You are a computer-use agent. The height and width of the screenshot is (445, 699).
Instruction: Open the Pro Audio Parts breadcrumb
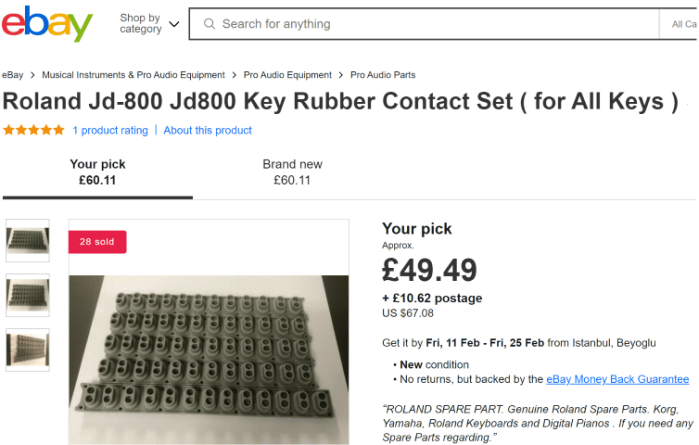tap(383, 75)
